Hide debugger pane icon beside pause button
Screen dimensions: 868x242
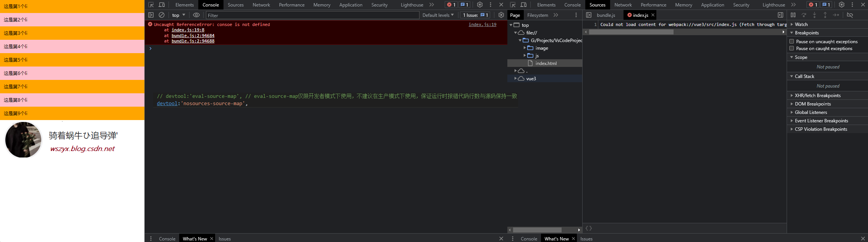(781, 15)
